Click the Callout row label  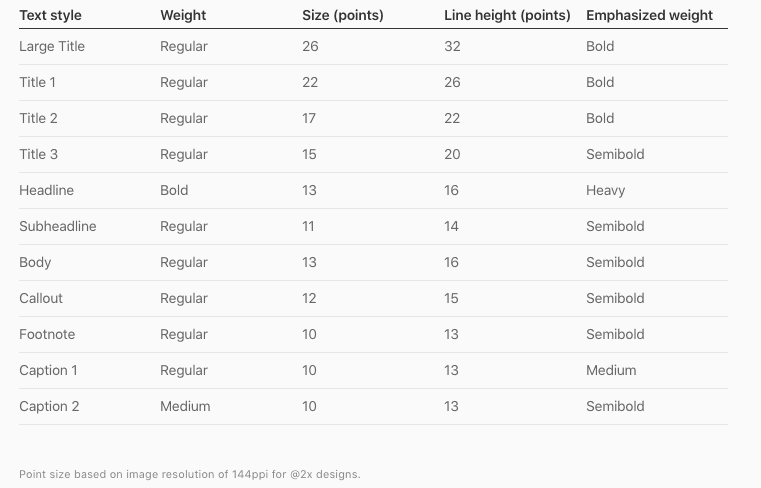[41, 298]
